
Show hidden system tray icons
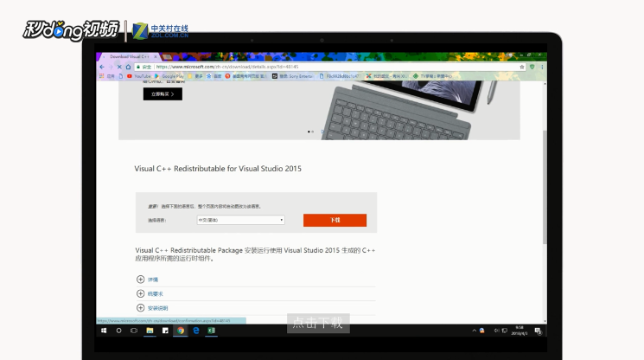click(x=474, y=331)
